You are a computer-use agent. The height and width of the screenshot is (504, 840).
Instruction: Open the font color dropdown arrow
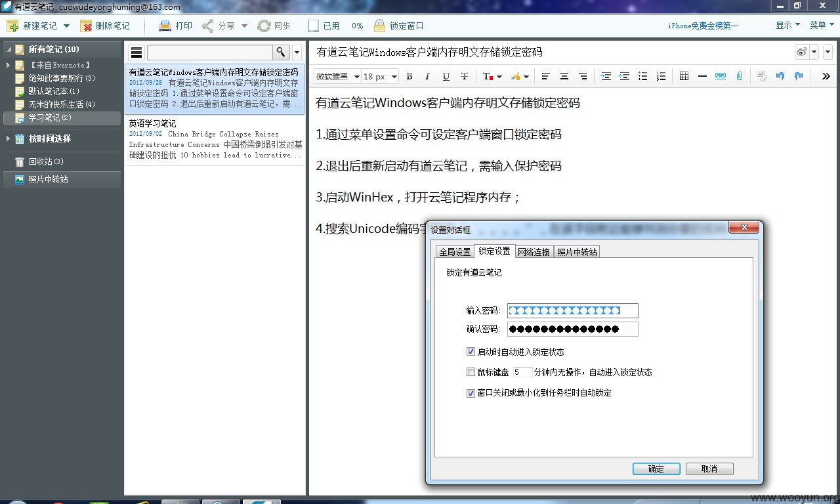click(x=499, y=77)
